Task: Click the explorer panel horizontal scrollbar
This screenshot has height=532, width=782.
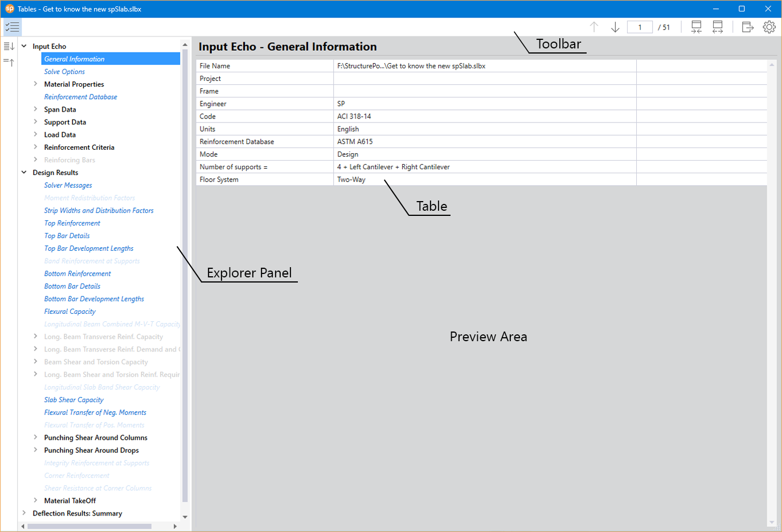Action: point(89,526)
